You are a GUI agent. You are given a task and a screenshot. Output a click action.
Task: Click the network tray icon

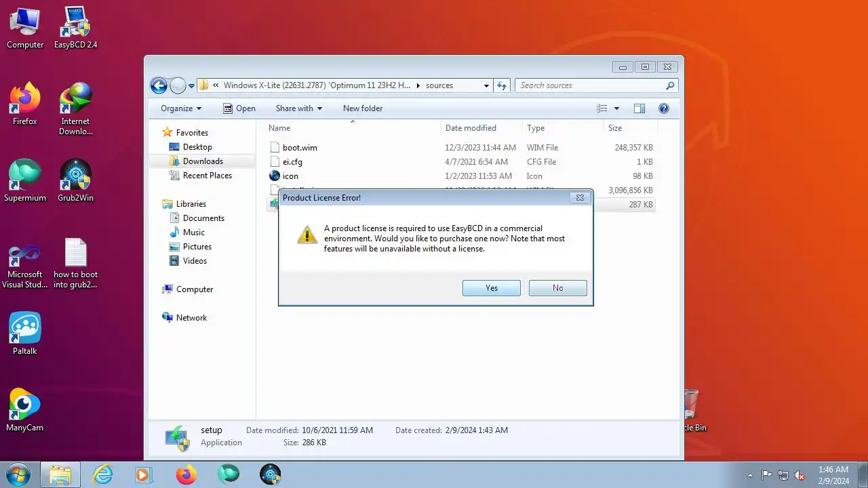pyautogui.click(x=783, y=475)
